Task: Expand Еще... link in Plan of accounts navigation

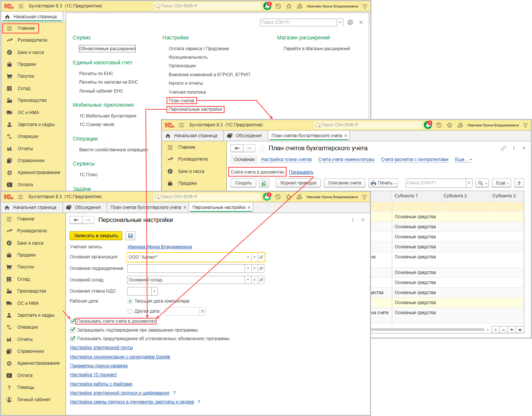Action: 464,159
